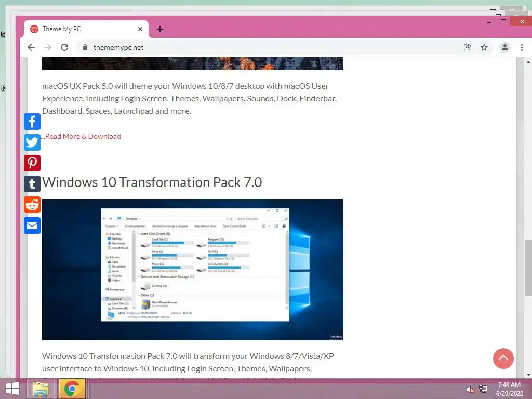Screen dimensions: 532x399
Task: Click the address bar URL
Action: coord(118,47)
